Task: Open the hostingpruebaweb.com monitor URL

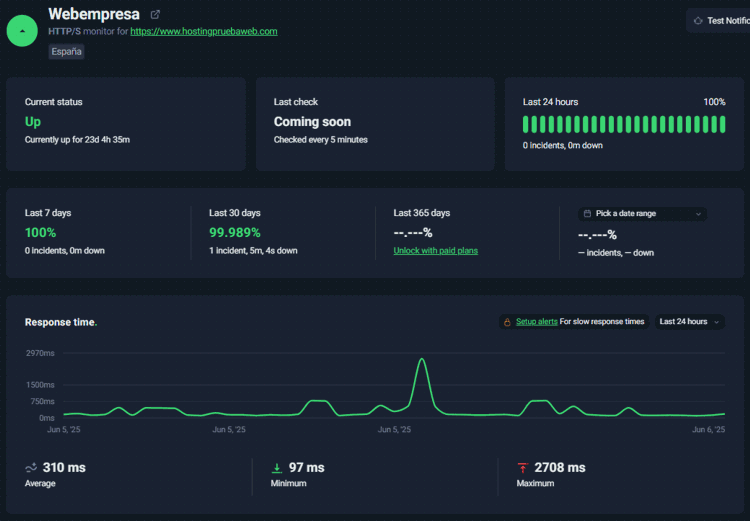Action: tap(204, 32)
